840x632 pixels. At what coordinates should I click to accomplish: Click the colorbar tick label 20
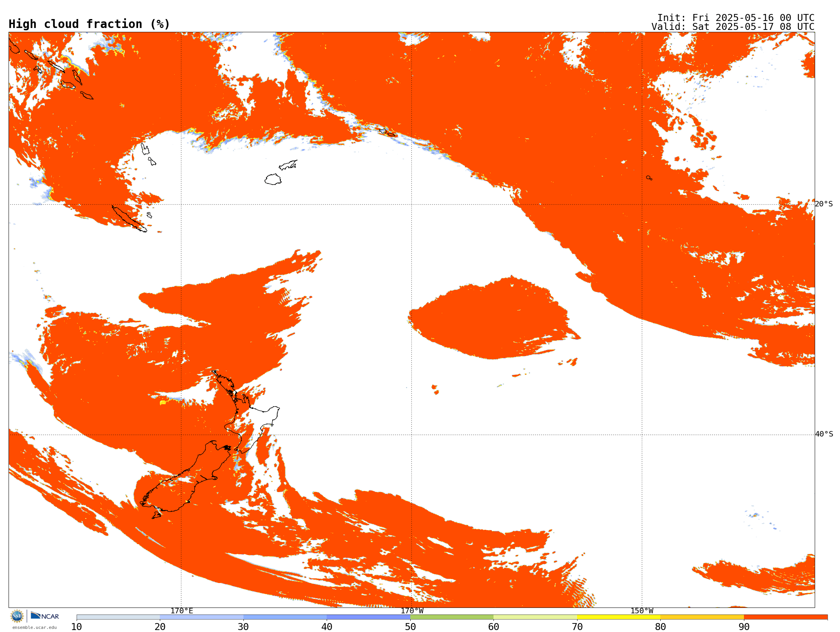160,627
